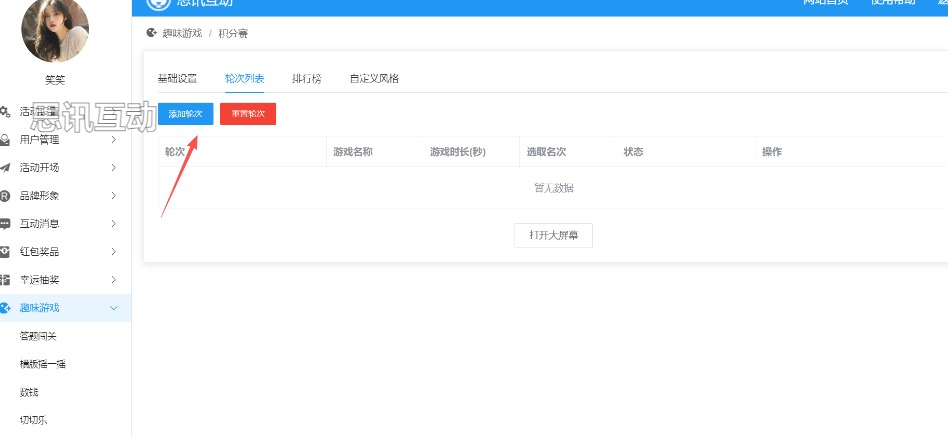This screenshot has width=948, height=437.
Task: Click the 趣味游戏 game icon in sidebar
Action: 5,307
